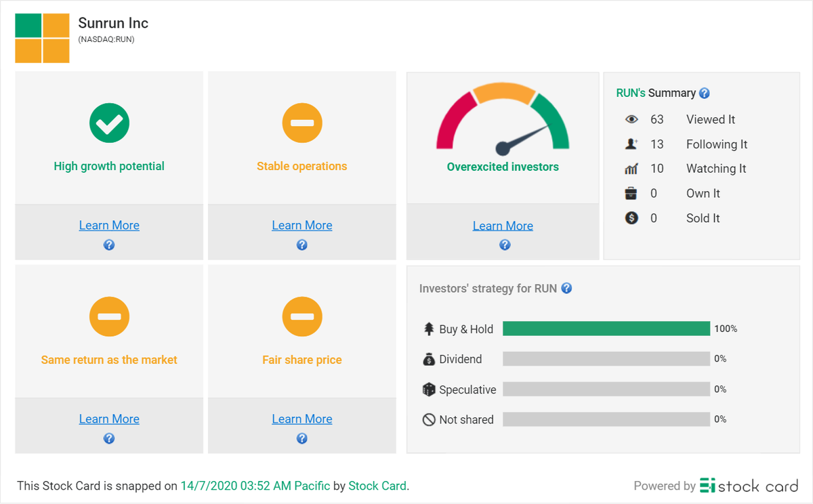
Task: Click the Fair share price label
Action: 302,360
